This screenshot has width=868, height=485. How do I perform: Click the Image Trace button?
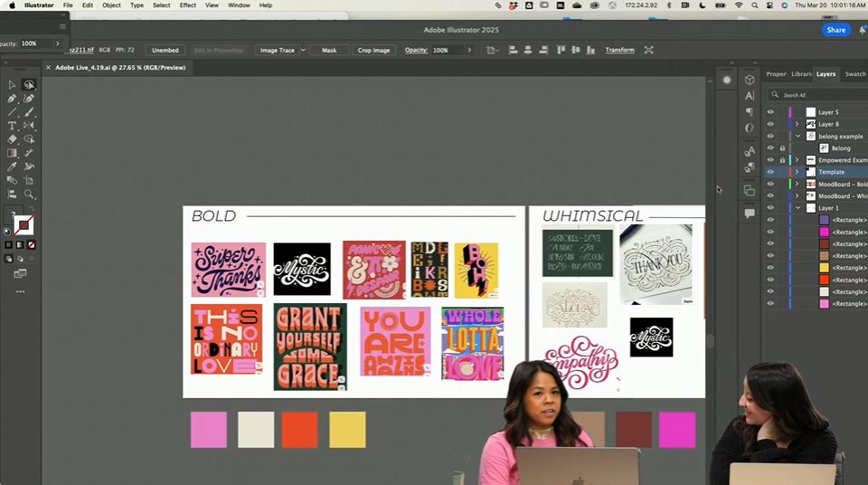point(277,50)
